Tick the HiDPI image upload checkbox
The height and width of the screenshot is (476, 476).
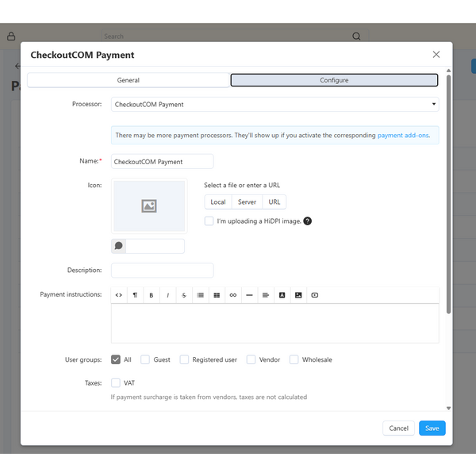[x=209, y=221]
